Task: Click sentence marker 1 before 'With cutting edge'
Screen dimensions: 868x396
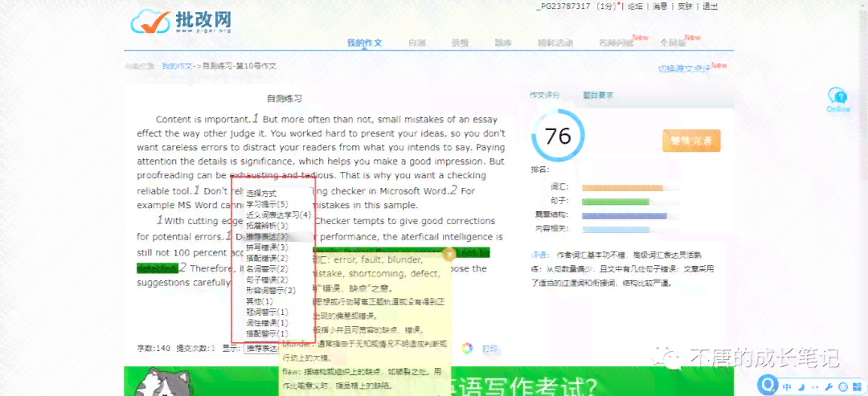Action: pyautogui.click(x=159, y=219)
